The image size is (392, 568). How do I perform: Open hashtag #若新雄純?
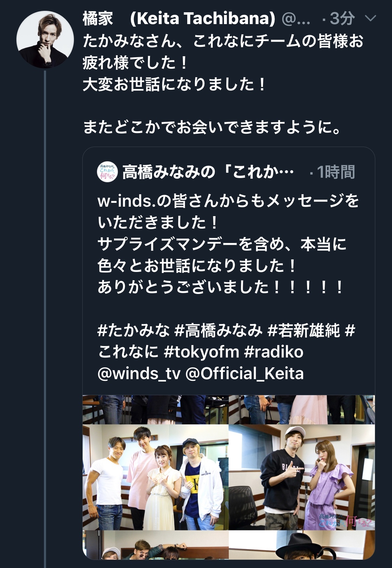[x=303, y=330]
